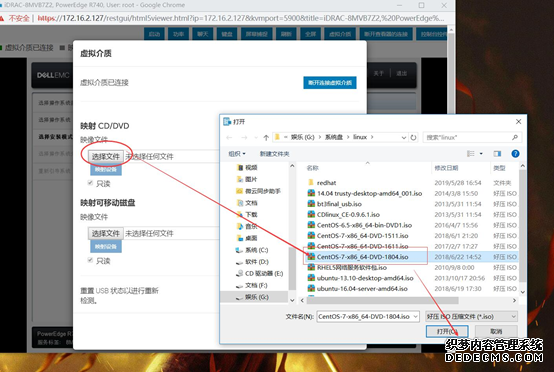This screenshot has width=554, height=372.
Task: Click the 启动 toolbar button in the iDRAC viewer
Action: [154, 34]
